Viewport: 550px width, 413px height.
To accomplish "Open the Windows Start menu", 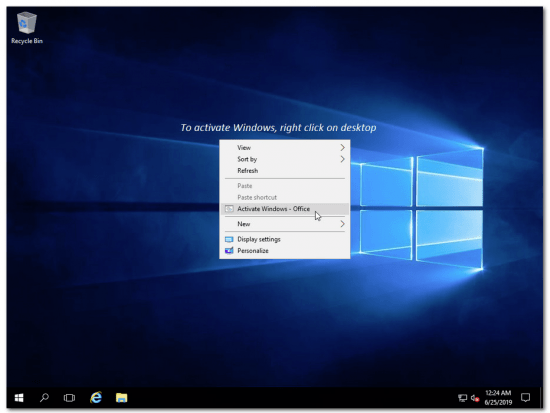I will (19, 398).
